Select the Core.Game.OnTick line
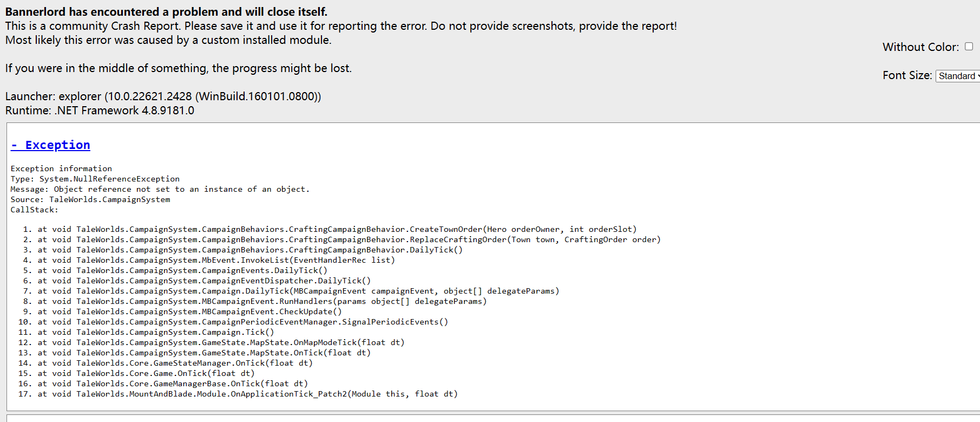This screenshot has height=422, width=980. 146,373
